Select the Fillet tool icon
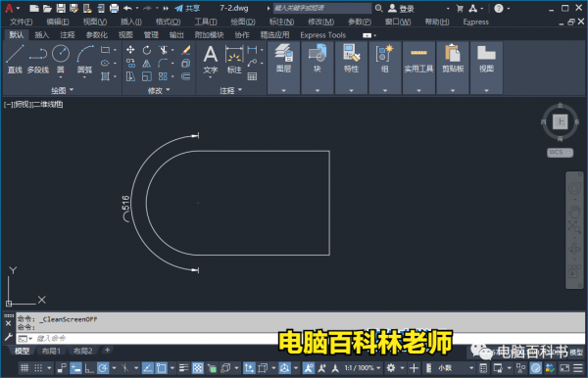The height and width of the screenshot is (378, 588). coord(163,63)
